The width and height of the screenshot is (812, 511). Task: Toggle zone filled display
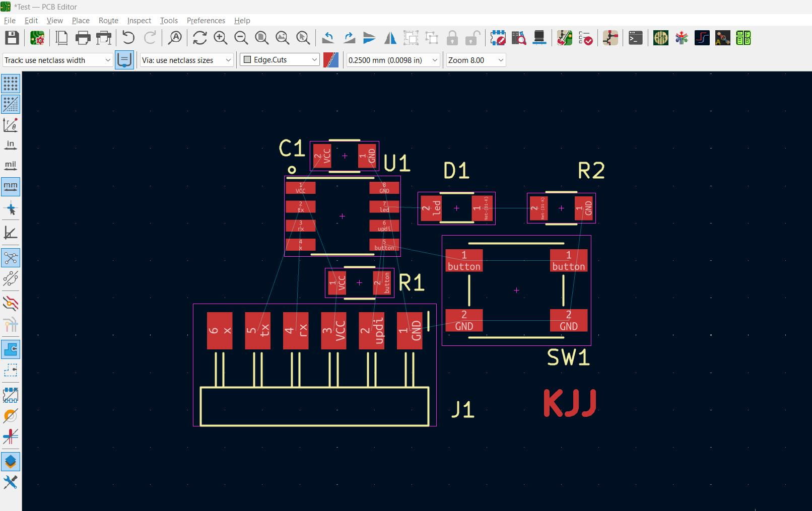click(10, 348)
